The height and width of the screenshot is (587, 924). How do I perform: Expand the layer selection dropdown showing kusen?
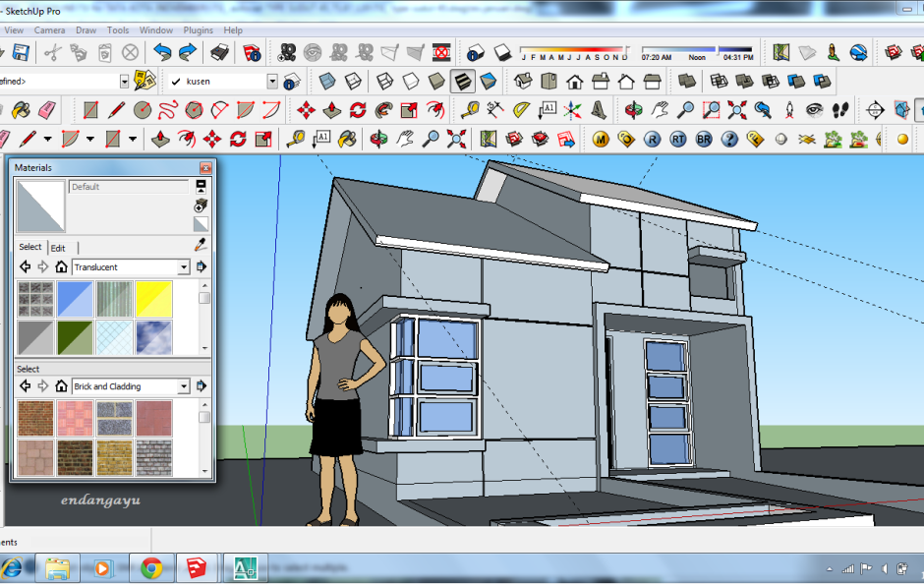pos(272,80)
